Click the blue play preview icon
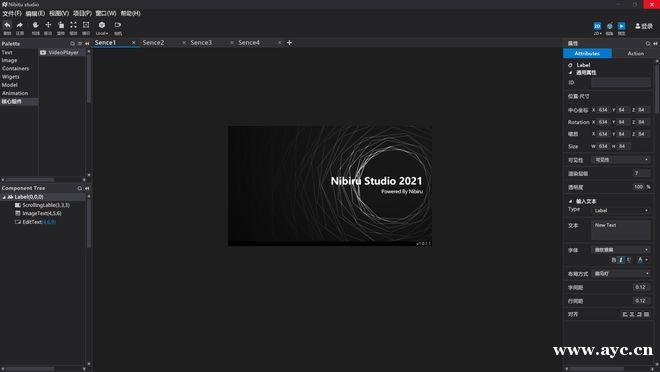 621,26
